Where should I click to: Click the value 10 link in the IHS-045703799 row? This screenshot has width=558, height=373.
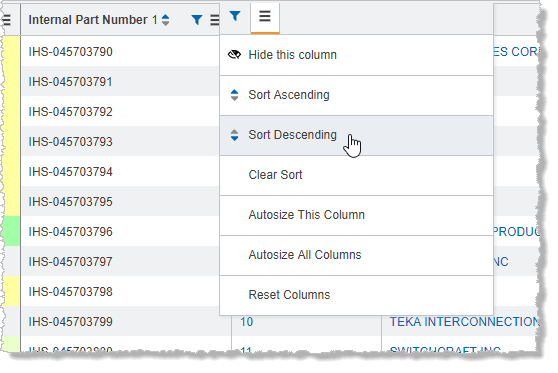246,322
